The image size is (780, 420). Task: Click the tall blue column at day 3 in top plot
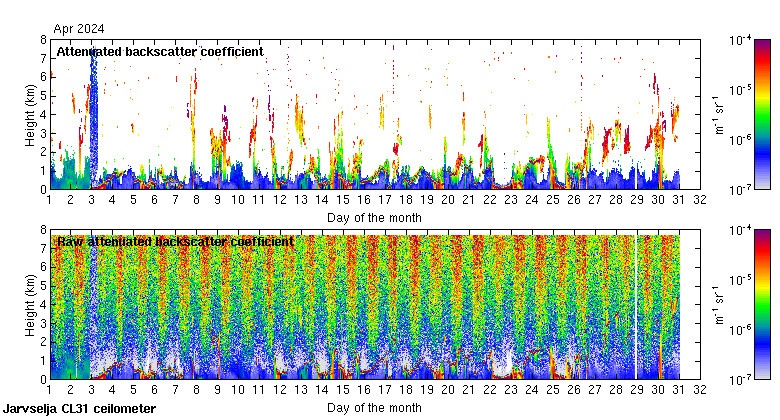(x=93, y=110)
